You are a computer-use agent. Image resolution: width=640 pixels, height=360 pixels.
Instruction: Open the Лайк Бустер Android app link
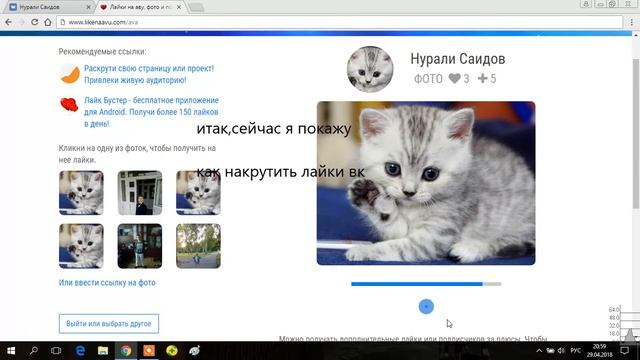point(151,112)
